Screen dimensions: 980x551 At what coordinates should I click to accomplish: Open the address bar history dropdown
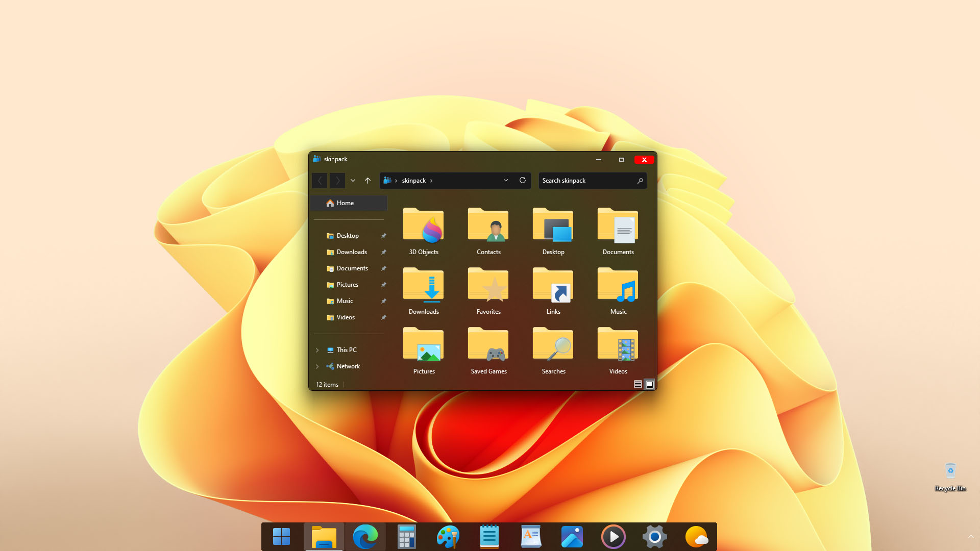[x=505, y=180]
